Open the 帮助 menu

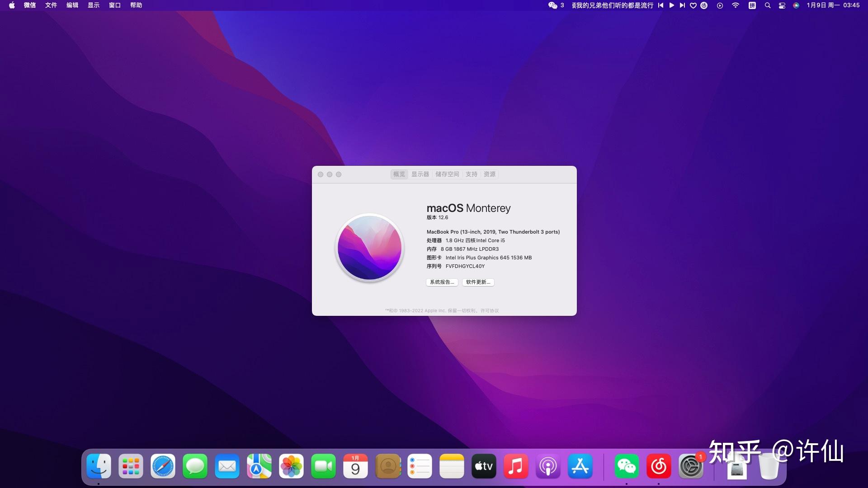136,5
